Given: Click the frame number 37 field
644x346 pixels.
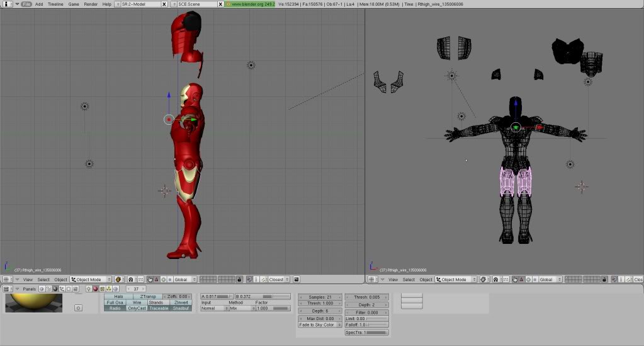Looking at the screenshot, I should pyautogui.click(x=136, y=289).
